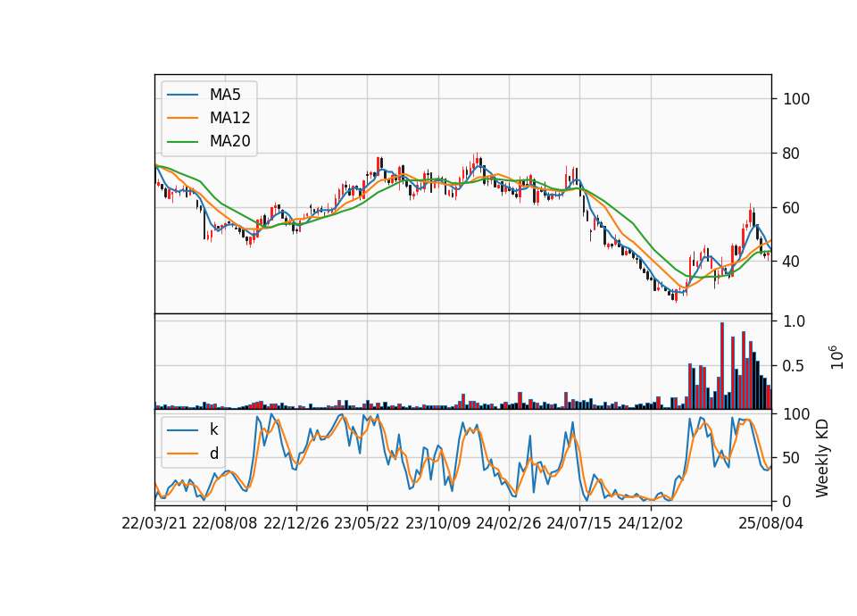Screen dimensions: 857x616
Task: Click the KD axis label 0
Action: tap(787, 501)
